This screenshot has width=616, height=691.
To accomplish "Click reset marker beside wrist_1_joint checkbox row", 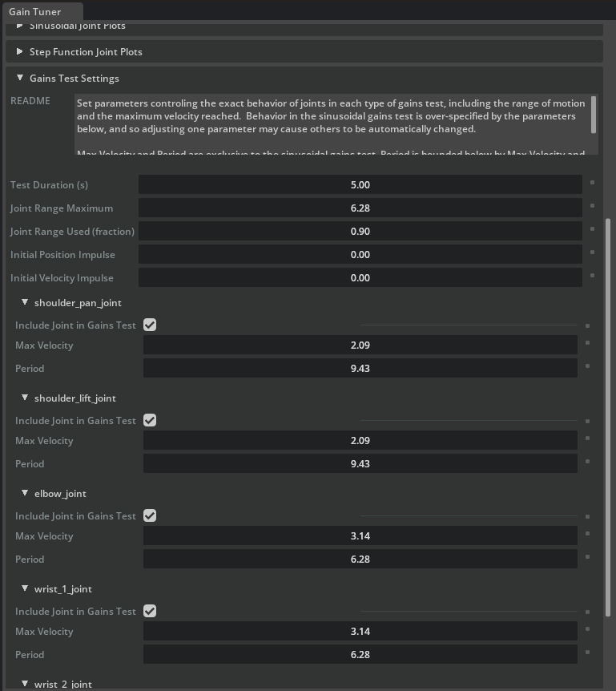I will point(587,612).
